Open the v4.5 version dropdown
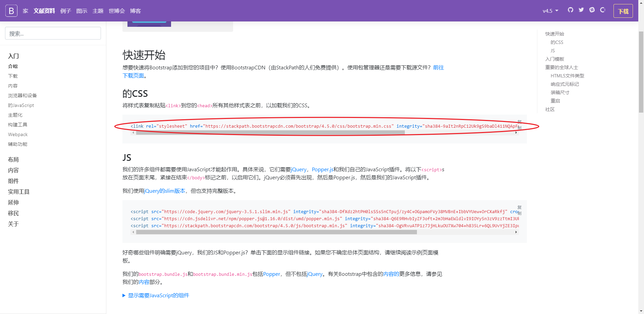This screenshot has height=314, width=644. tap(550, 11)
